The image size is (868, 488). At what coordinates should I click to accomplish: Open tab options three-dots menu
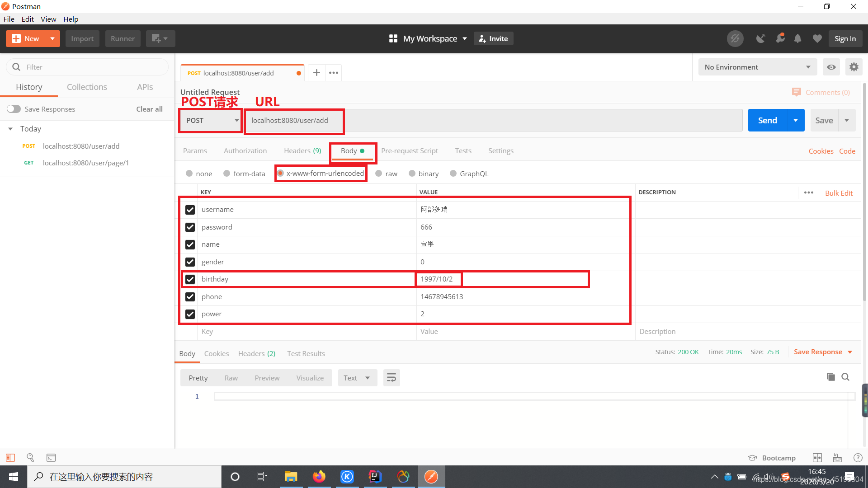point(334,73)
